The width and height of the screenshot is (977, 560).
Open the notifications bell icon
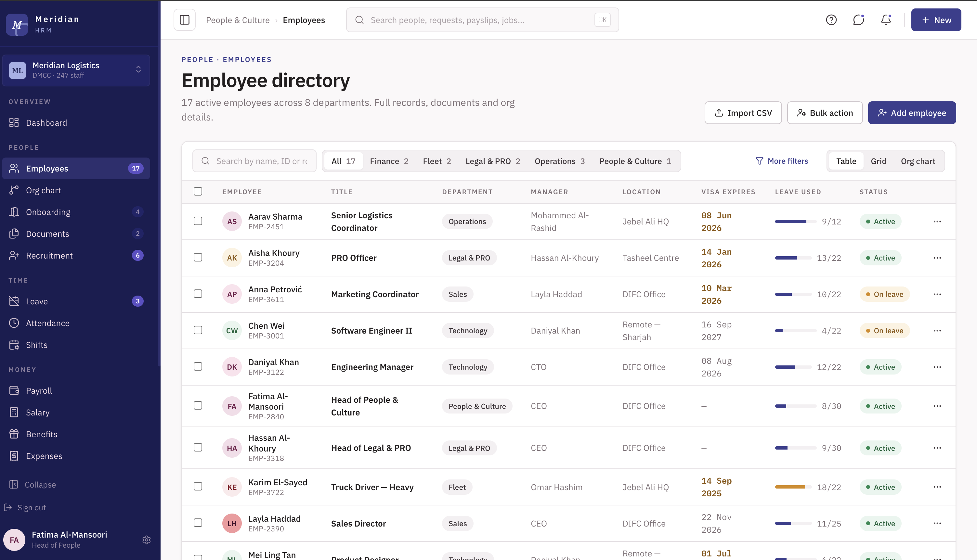click(886, 20)
